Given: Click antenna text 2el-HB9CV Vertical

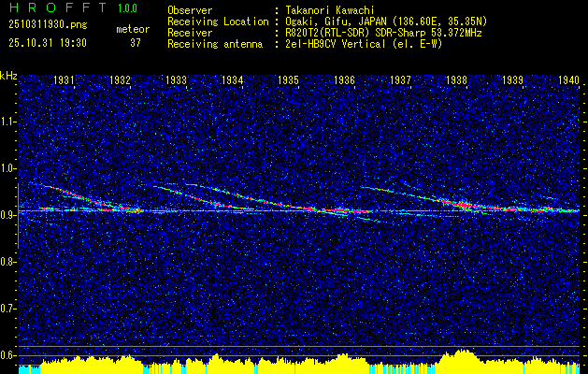Looking at the screenshot, I should click(336, 44).
